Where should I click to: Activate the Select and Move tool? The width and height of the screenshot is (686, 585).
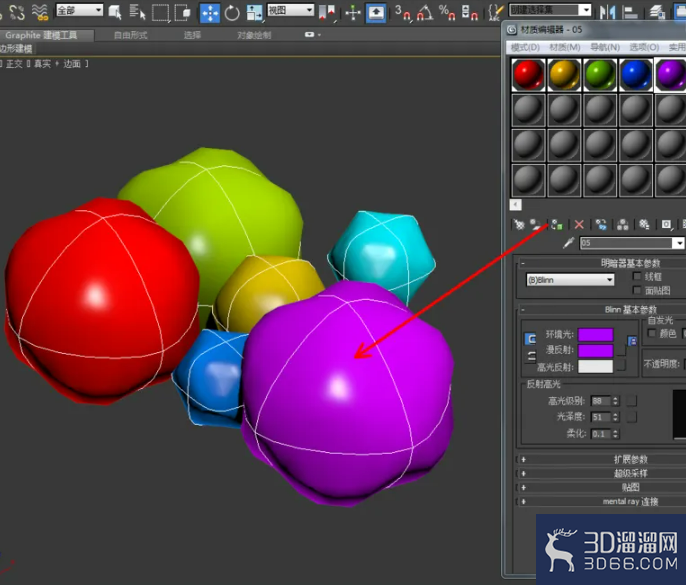pos(210,13)
